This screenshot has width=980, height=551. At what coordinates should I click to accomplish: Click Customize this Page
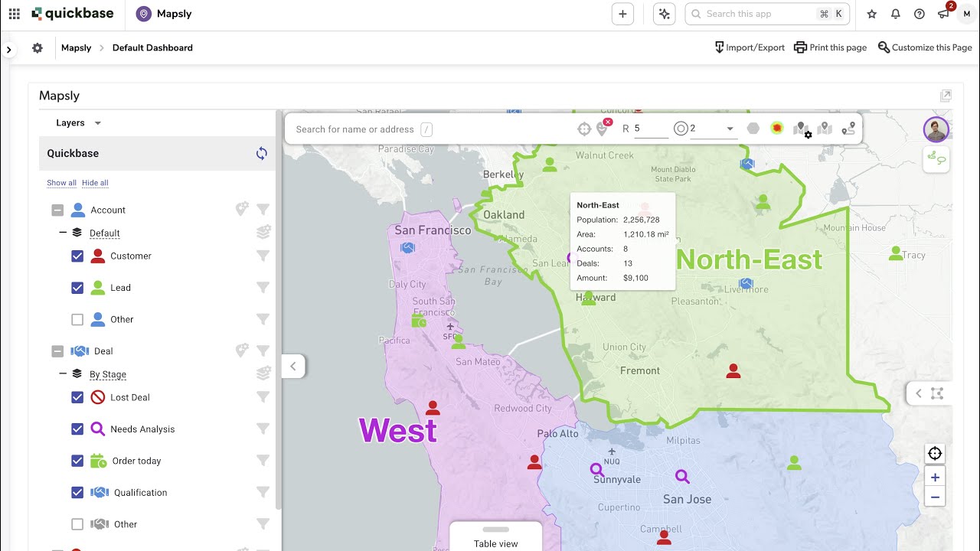tap(925, 47)
